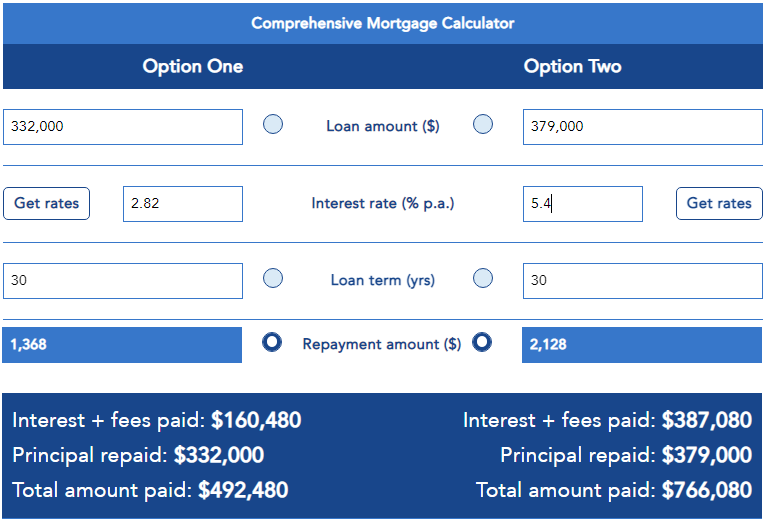The width and height of the screenshot is (770, 521).
Task: Select Option Two loan term radio button
Action: 483,279
